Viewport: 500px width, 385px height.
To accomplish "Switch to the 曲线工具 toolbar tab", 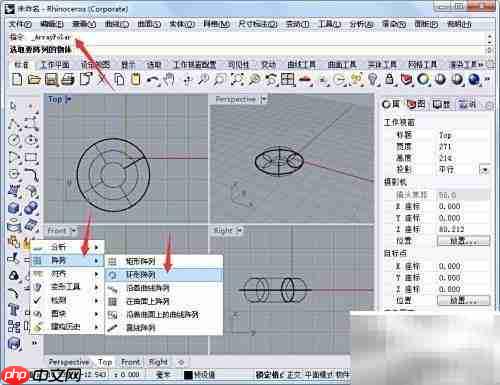I will pyautogui.click(x=302, y=64).
